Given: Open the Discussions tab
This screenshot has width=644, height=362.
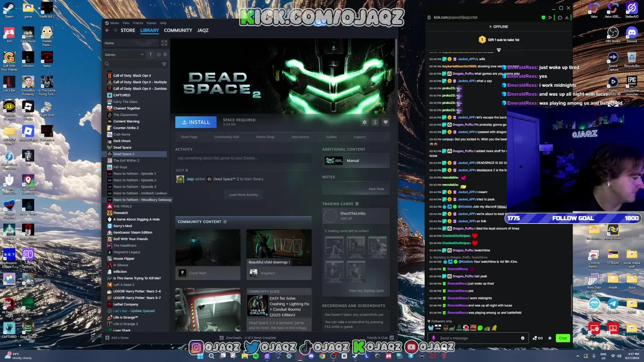Looking at the screenshot, I should coord(300,137).
